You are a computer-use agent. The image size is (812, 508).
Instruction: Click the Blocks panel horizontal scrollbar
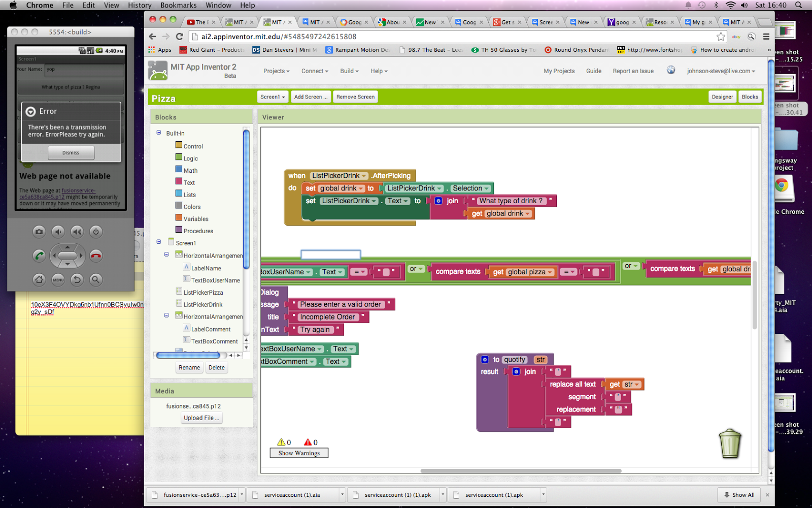pyautogui.click(x=188, y=355)
